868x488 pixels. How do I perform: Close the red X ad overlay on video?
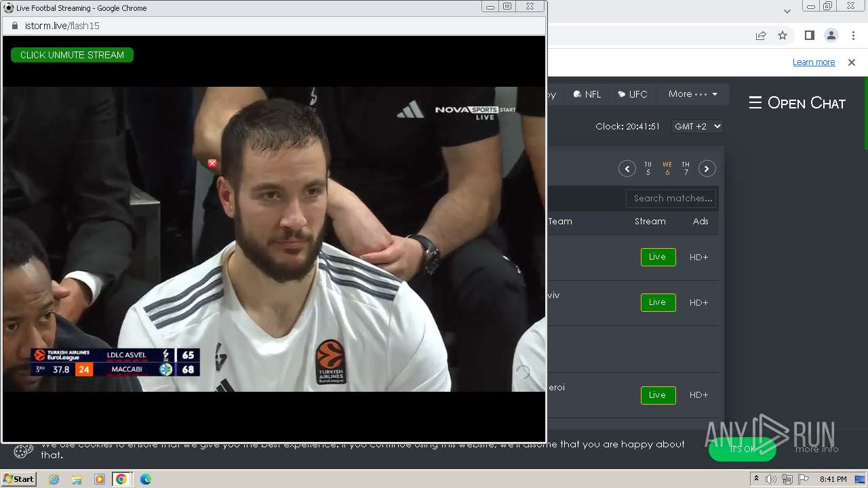pos(212,163)
